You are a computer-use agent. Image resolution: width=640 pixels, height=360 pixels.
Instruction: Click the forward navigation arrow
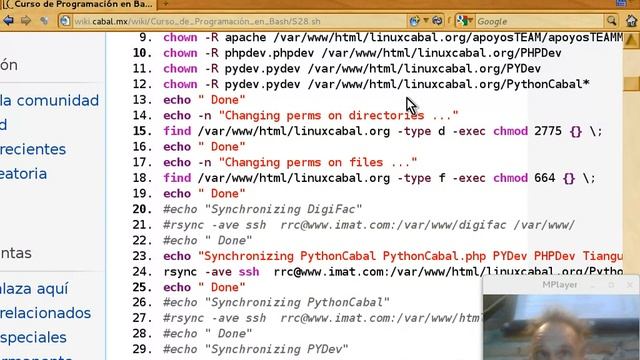pos(26,20)
